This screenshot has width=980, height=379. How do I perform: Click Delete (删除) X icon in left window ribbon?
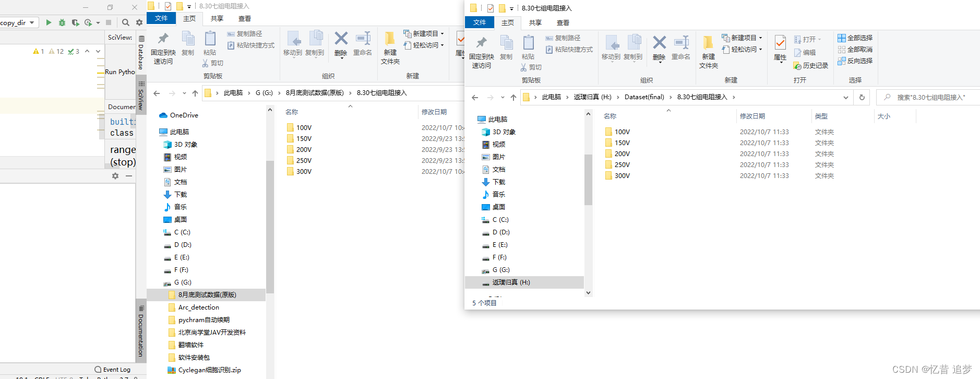[341, 38]
